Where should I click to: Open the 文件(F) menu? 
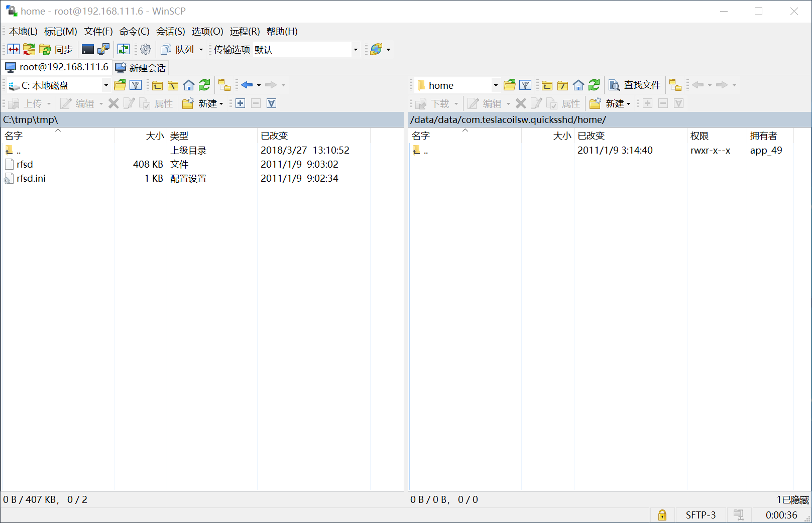click(98, 32)
